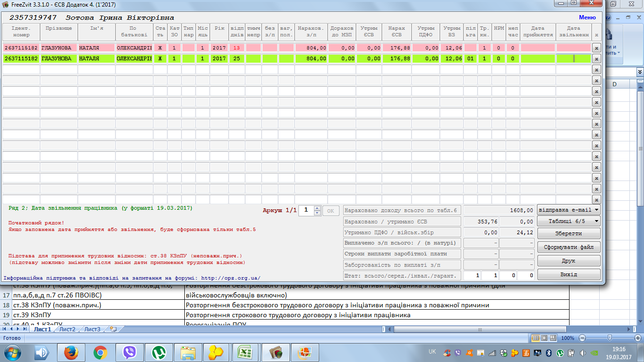Open uTorrent from the taskbar

tap(158, 353)
